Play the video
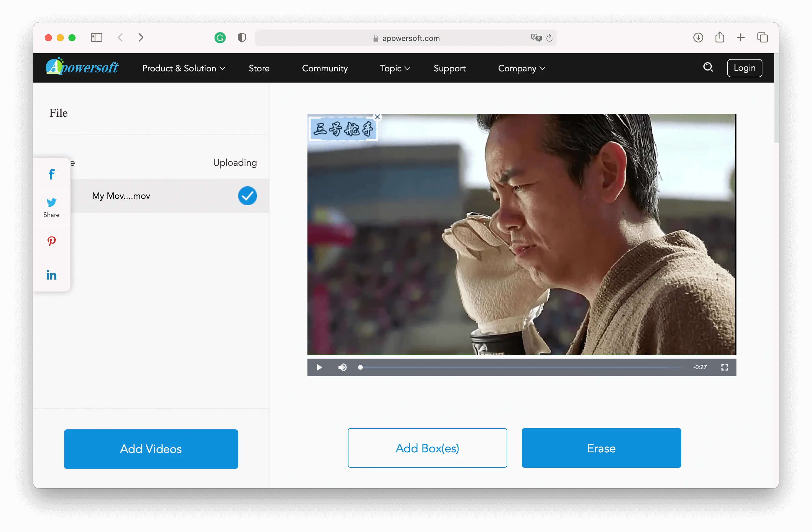The width and height of the screenshot is (812, 532). [x=319, y=367]
